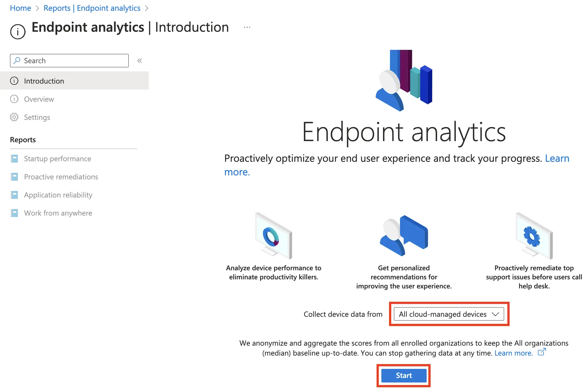Click the Proactive remediations report icon
The width and height of the screenshot is (588, 389).
14,177
